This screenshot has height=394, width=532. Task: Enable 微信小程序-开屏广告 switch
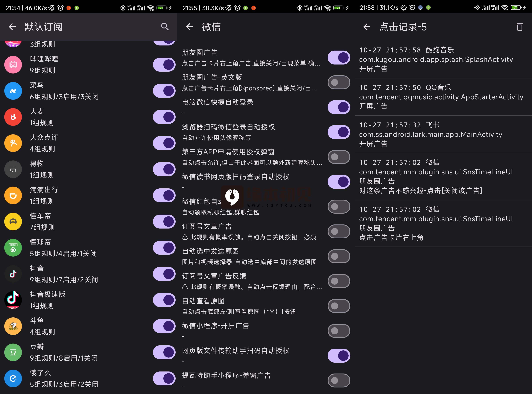339,331
